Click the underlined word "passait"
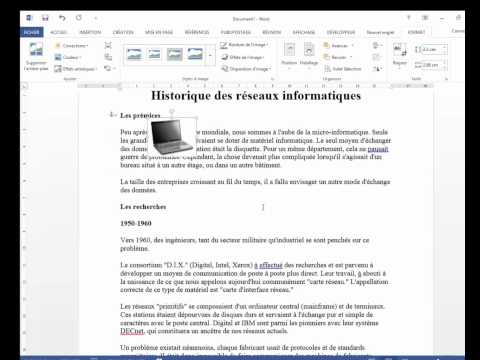480x360 pixels. point(378,149)
